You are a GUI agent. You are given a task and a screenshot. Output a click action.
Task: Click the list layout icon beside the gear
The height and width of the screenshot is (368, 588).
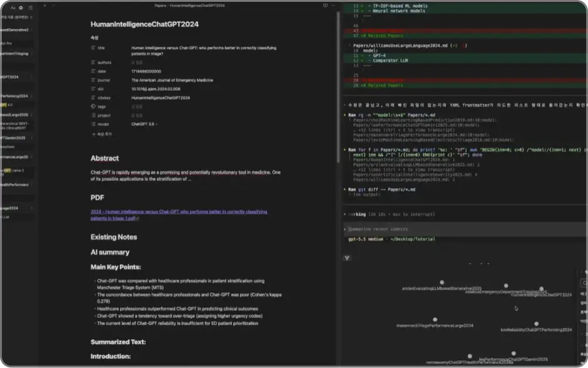[31, 8]
